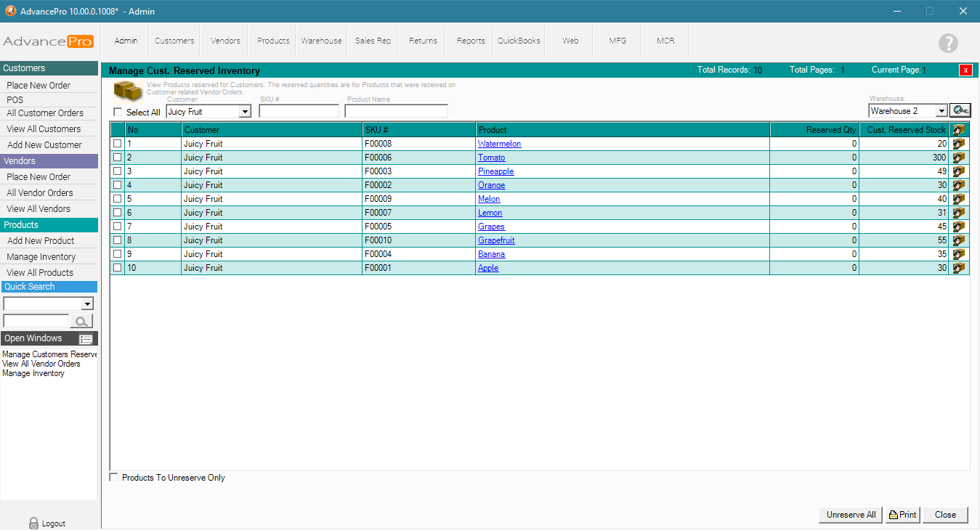Open the Apple product link
Viewport: 980px width, 530px height.
coord(488,268)
